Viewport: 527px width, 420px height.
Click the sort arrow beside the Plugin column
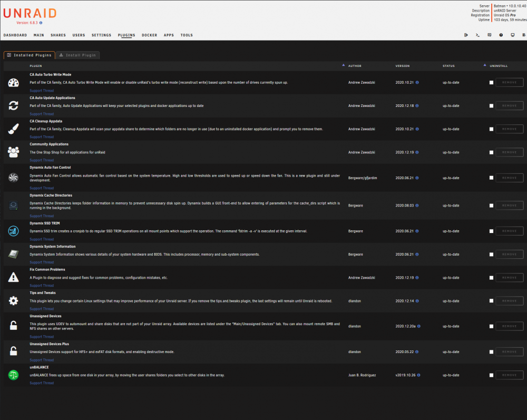coord(343,65)
